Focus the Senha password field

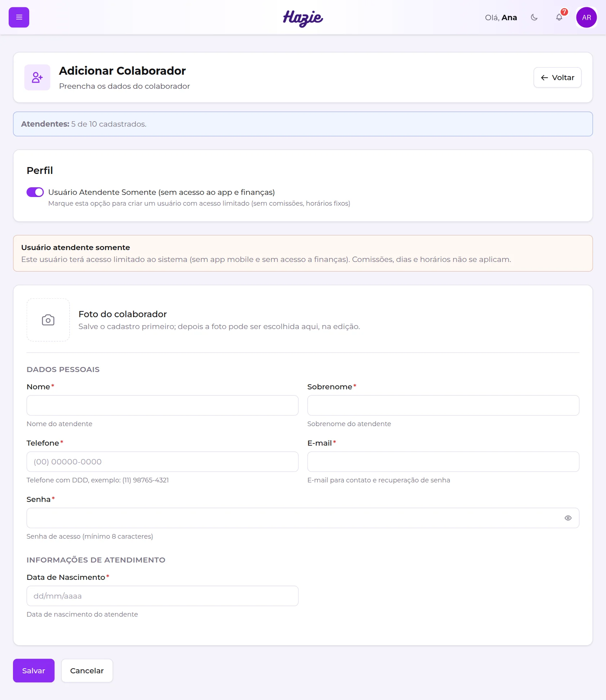pyautogui.click(x=303, y=518)
